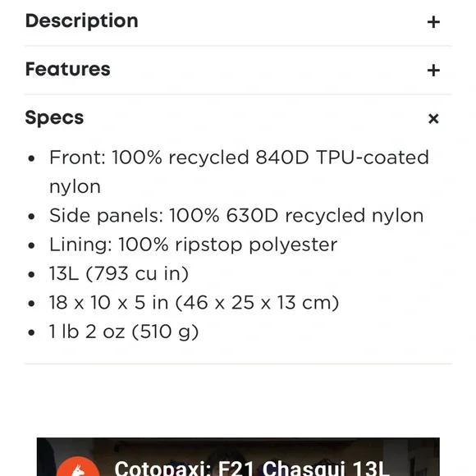Open the Cotopaxi F21 Chasqui 13L video title
The height and width of the screenshot is (476, 476).
[x=252, y=468]
